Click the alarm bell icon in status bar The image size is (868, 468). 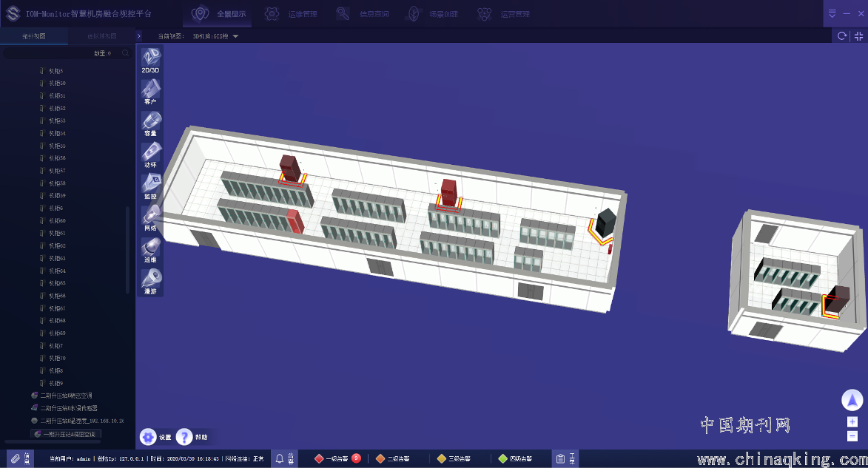click(280, 458)
